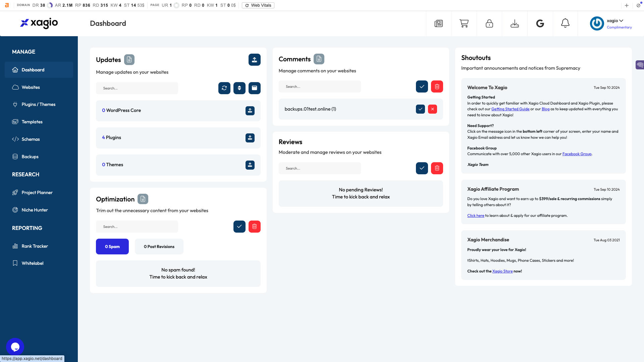This screenshot has height=362, width=644.
Task: Open the Facebook Group link
Action: coord(577,154)
